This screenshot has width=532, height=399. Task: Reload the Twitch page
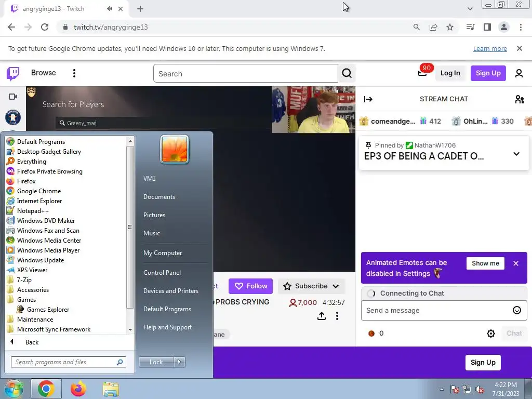coord(45,27)
